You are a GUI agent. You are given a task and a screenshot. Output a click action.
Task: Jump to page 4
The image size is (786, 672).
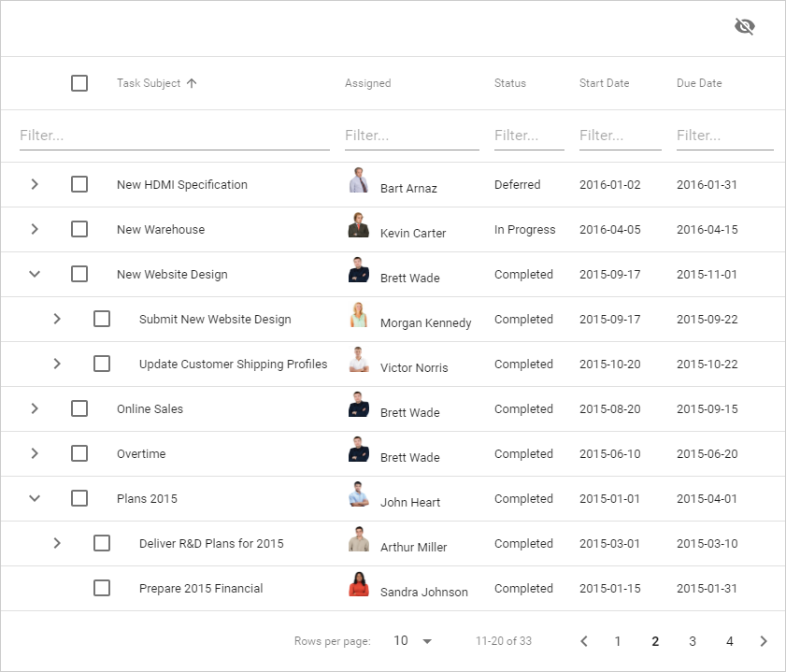click(x=730, y=641)
